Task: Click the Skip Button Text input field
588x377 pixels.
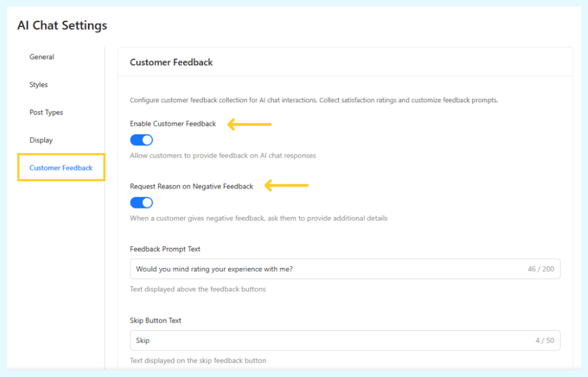Action: pyautogui.click(x=287, y=340)
